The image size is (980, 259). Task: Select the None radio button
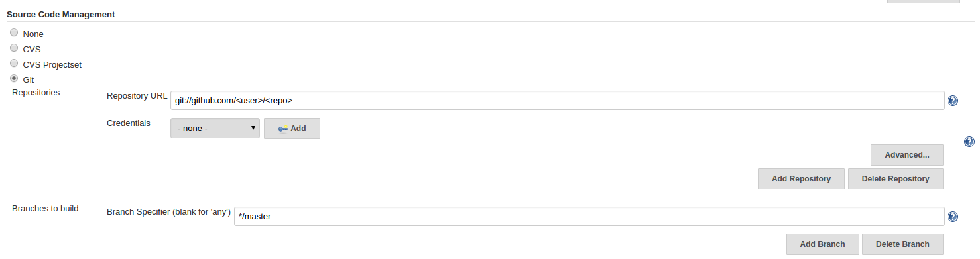14,32
